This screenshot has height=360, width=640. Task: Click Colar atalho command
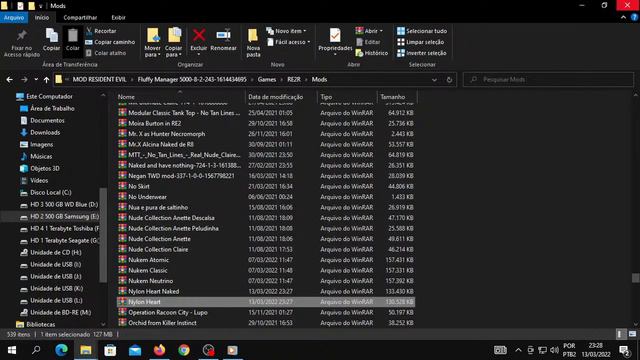point(106,53)
